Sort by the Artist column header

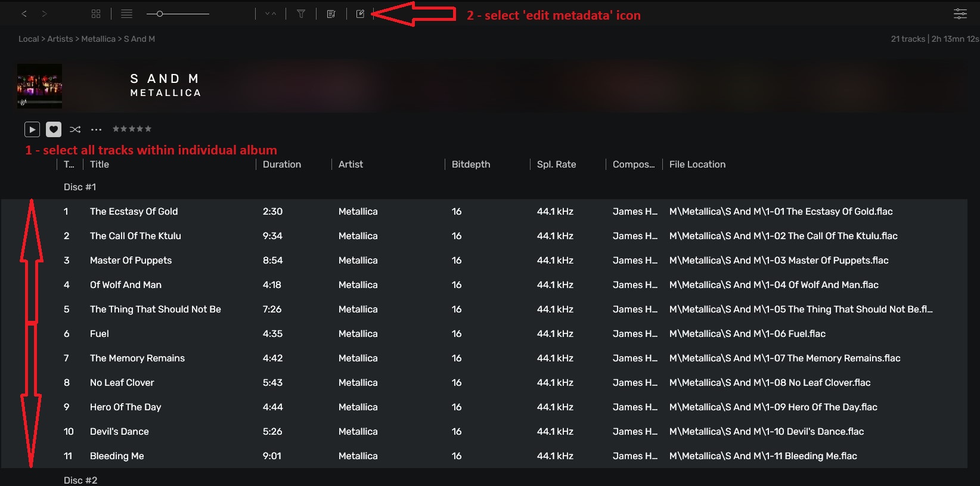tap(351, 165)
